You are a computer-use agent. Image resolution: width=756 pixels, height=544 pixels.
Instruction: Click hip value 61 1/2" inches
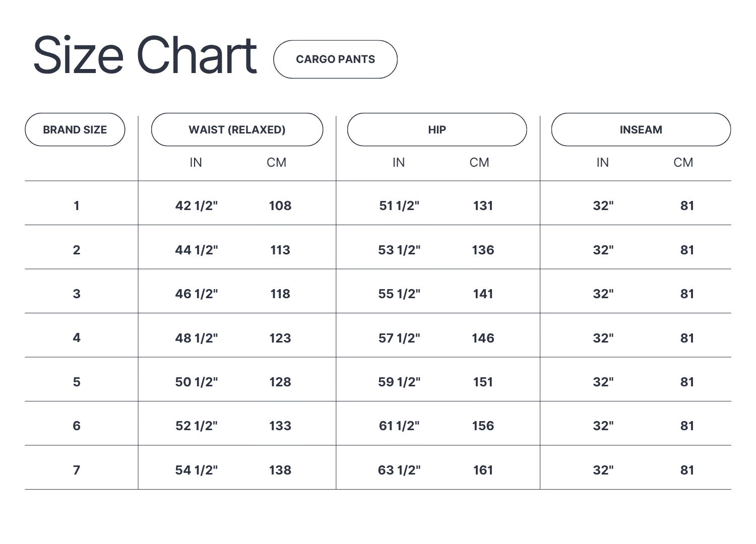[399, 426]
